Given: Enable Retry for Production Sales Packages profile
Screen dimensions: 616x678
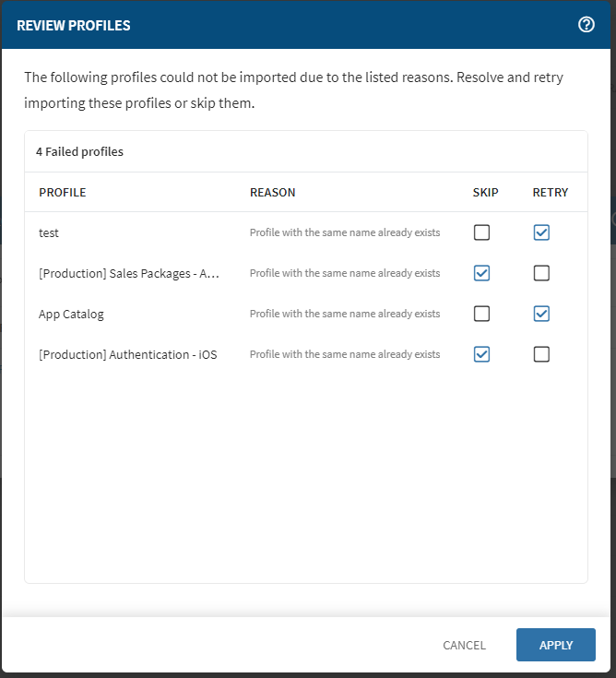Looking at the screenshot, I should click(x=541, y=273).
